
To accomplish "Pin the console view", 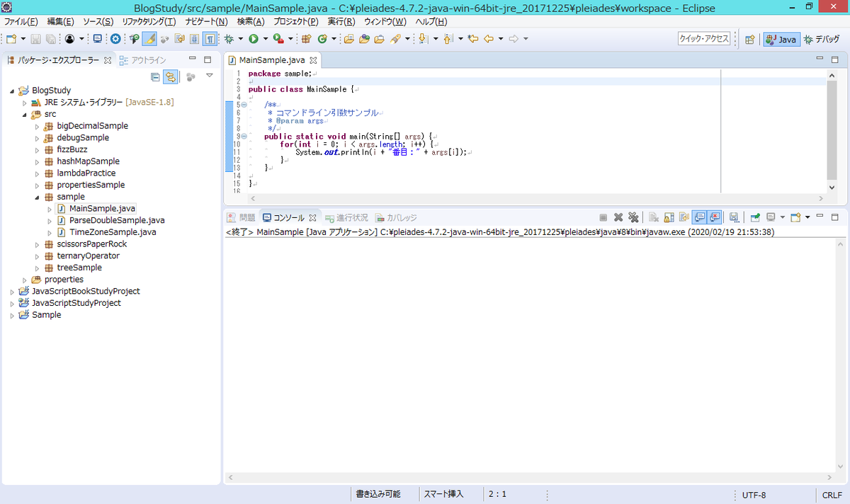I will coord(755,217).
